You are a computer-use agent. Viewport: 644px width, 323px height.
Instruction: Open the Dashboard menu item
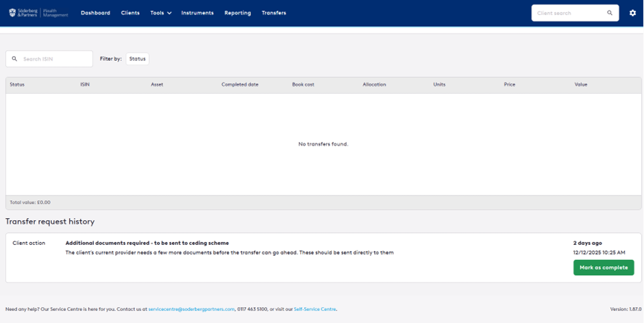tap(95, 13)
